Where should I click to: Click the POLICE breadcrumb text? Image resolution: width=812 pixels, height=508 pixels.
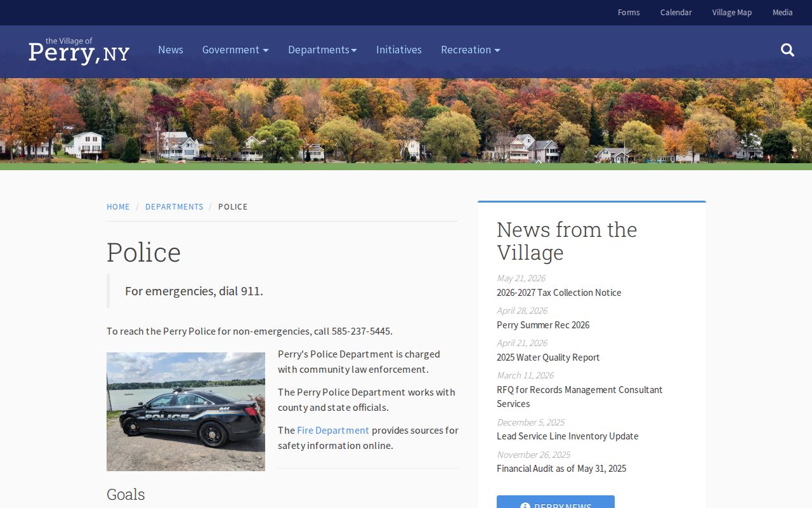tap(233, 207)
